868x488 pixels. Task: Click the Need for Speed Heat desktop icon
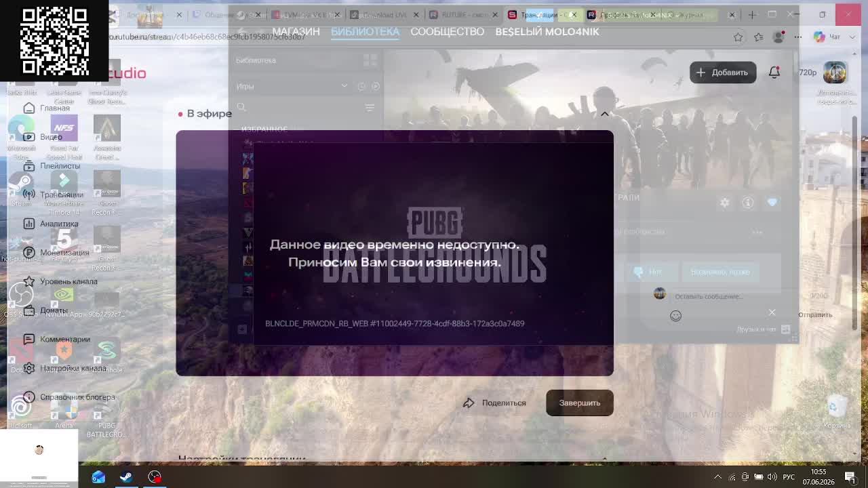(x=64, y=138)
